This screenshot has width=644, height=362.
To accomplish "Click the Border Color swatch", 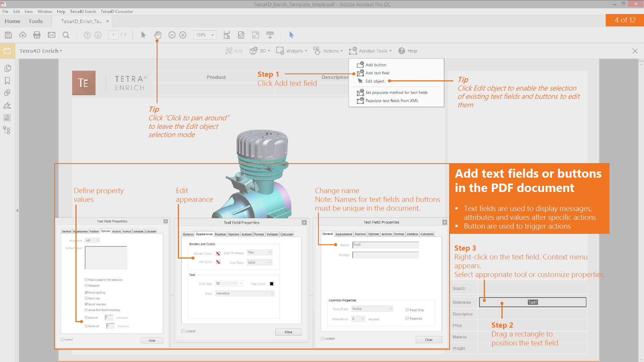I will coord(218,253).
